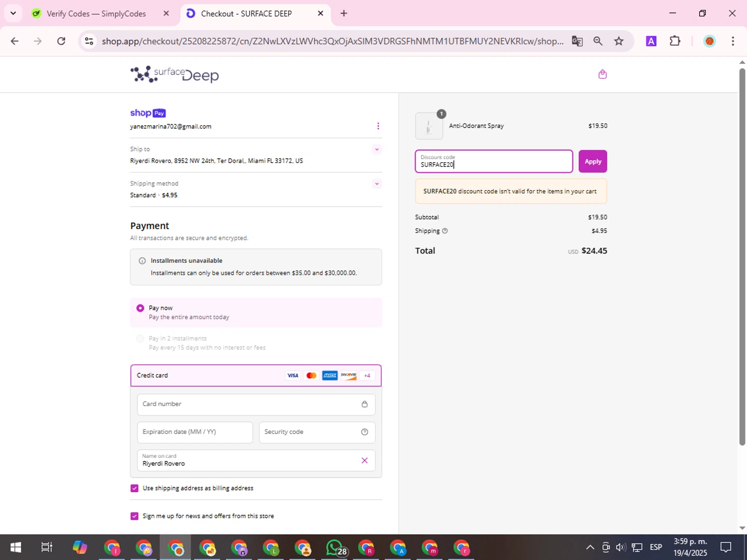Expand the Shipping method section
This screenshot has height=560, width=747.
pos(377,184)
